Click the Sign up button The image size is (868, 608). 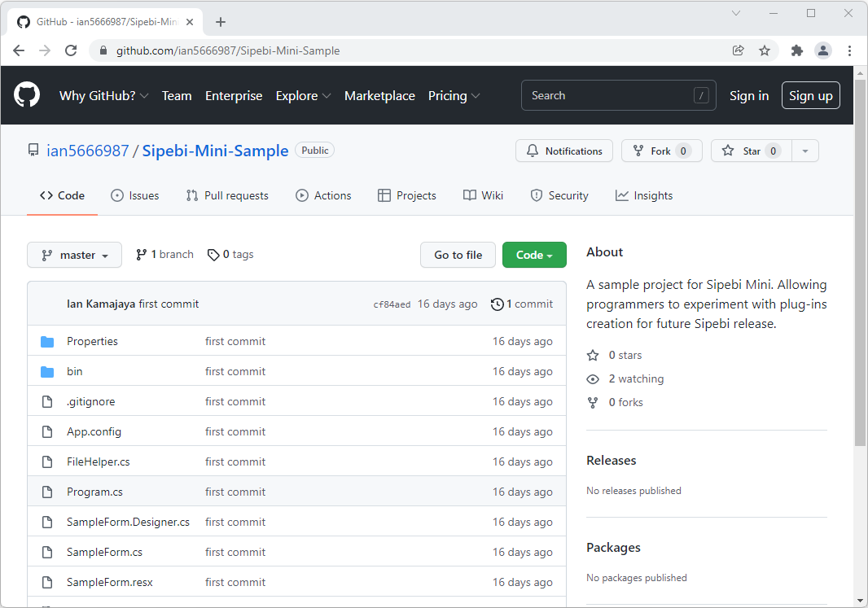tap(810, 95)
